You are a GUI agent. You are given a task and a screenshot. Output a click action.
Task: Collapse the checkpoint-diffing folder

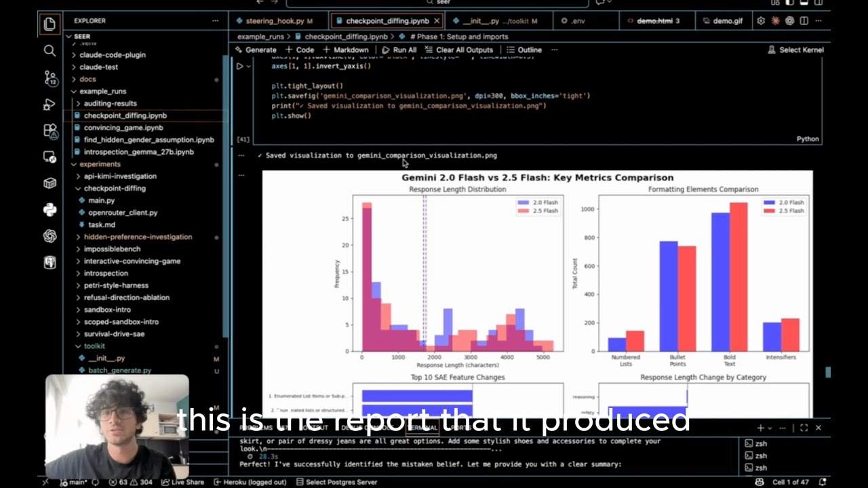pos(115,188)
